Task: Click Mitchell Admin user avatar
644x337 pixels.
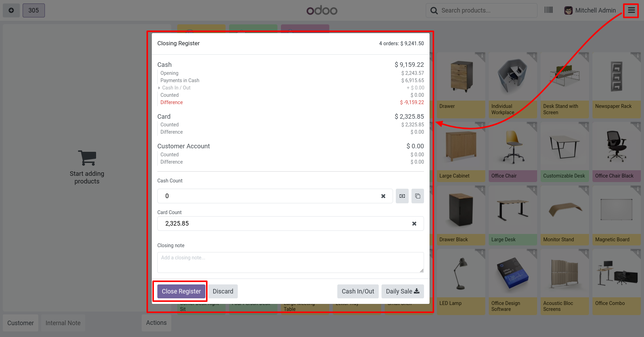Action: [568, 10]
